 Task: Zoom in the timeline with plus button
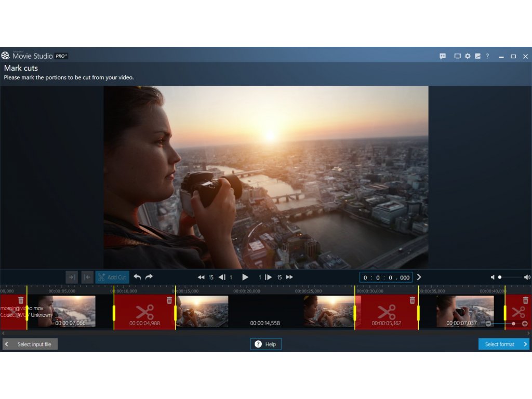click(525, 324)
